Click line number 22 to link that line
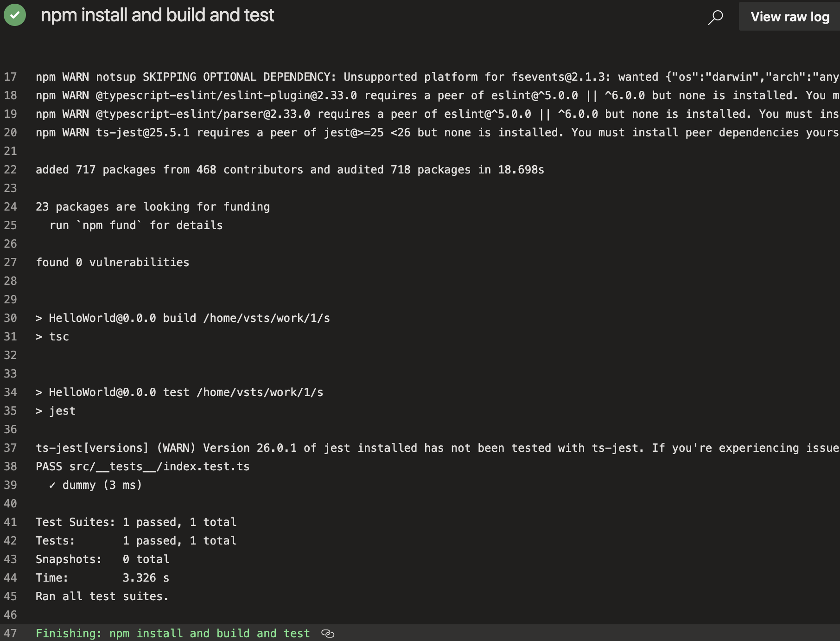 11,169
